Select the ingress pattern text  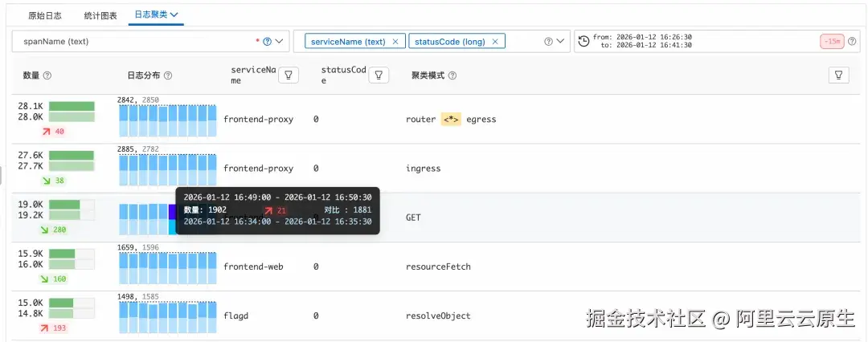(x=424, y=169)
